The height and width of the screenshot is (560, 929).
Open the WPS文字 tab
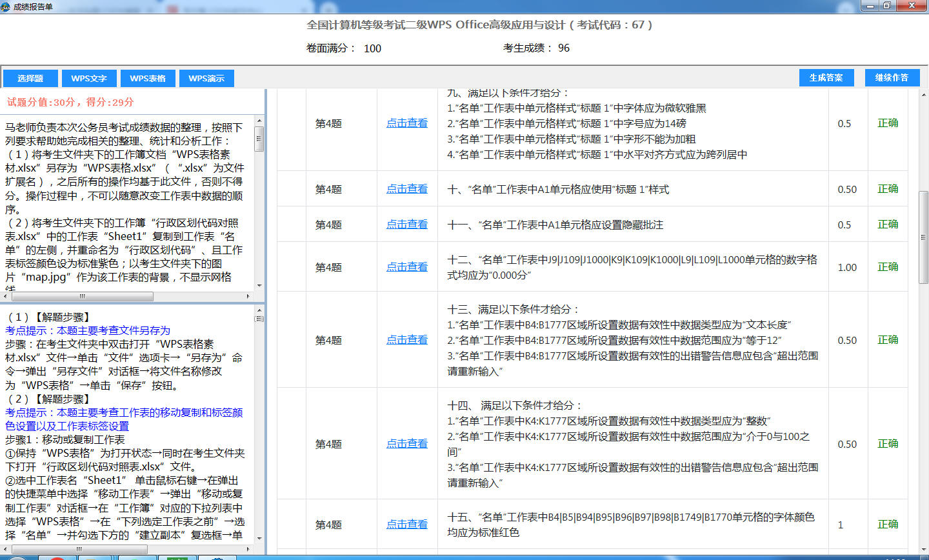(89, 79)
